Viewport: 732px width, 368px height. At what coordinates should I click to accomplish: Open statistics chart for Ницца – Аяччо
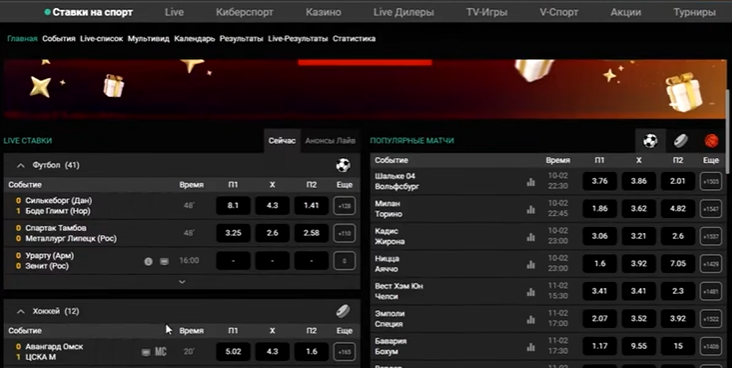click(x=531, y=264)
